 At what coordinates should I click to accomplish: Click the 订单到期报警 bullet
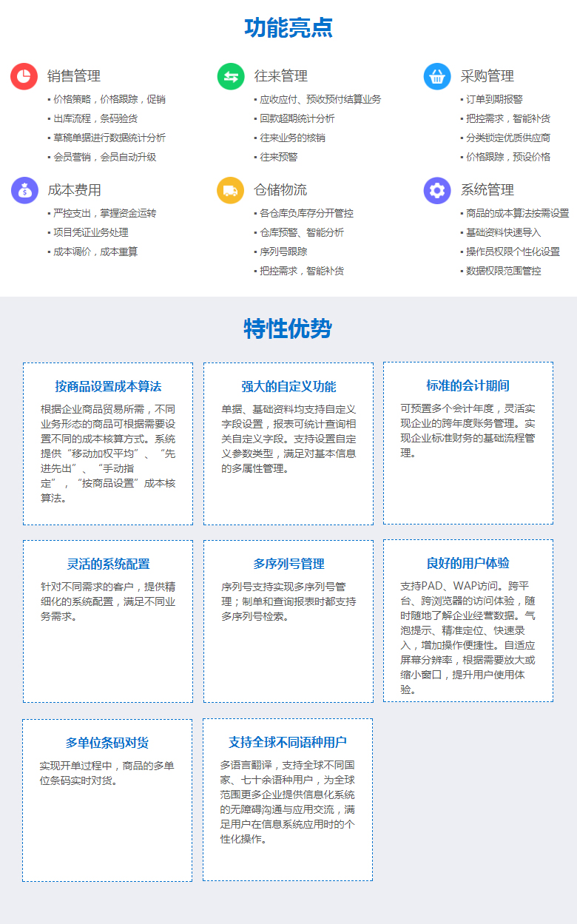(x=494, y=99)
